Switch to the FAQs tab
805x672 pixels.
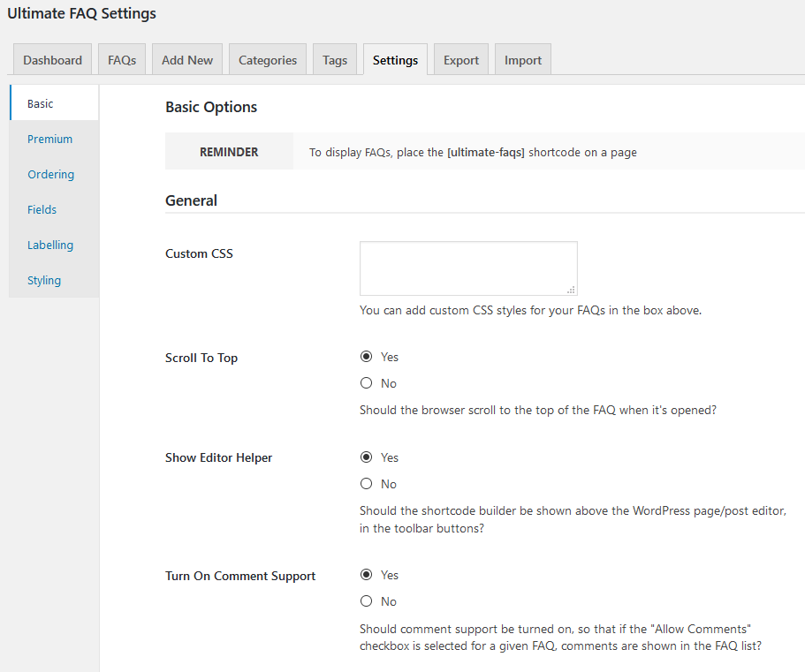pos(122,60)
